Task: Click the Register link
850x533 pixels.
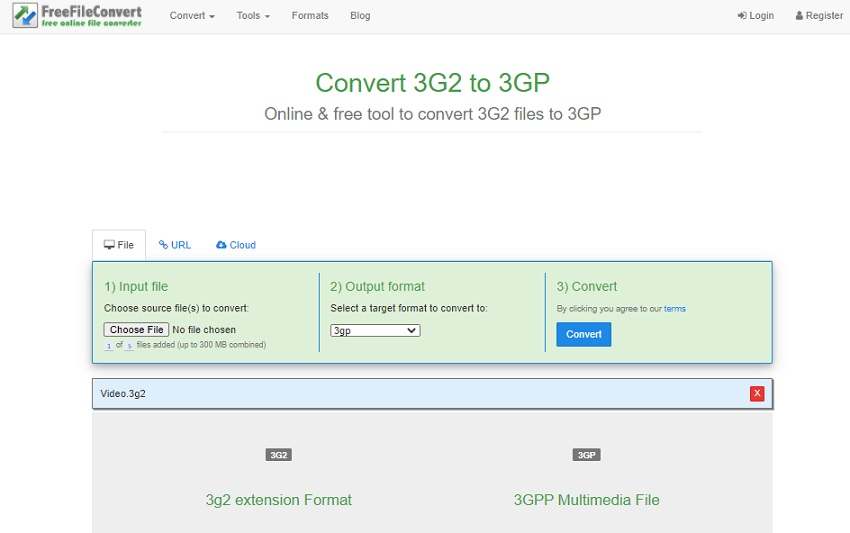Action: click(x=819, y=16)
